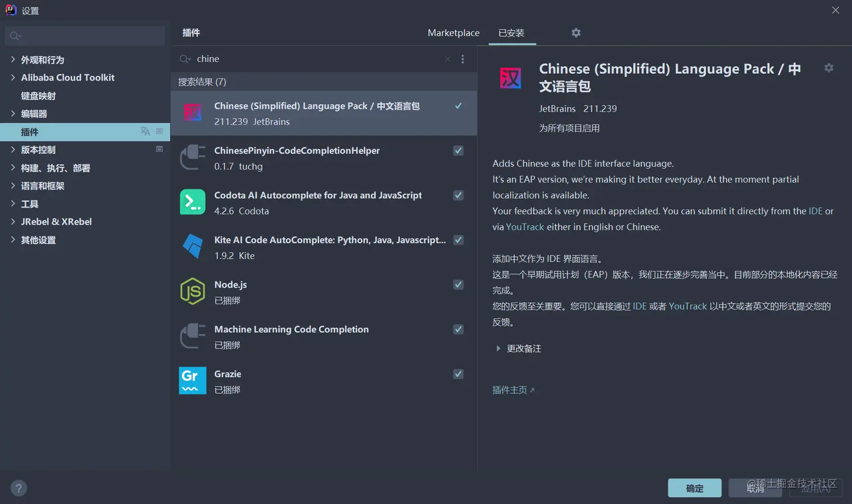852x504 pixels.
Task: Open gear menu in Chinese Language Pack details
Action: pos(829,68)
